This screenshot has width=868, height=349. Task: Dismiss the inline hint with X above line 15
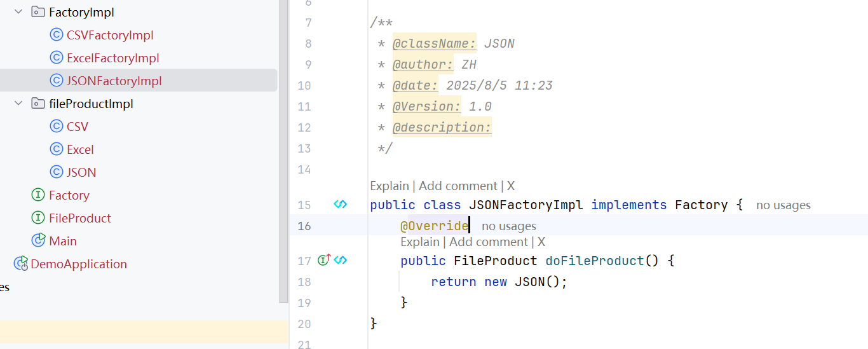(x=510, y=186)
